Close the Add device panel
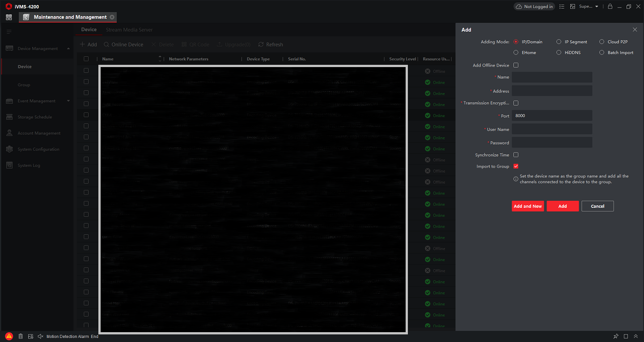The image size is (644, 342). tap(635, 30)
